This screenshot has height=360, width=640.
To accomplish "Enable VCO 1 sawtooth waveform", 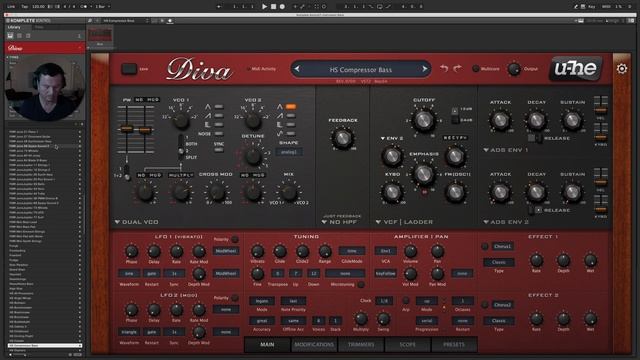I will tap(219, 116).
